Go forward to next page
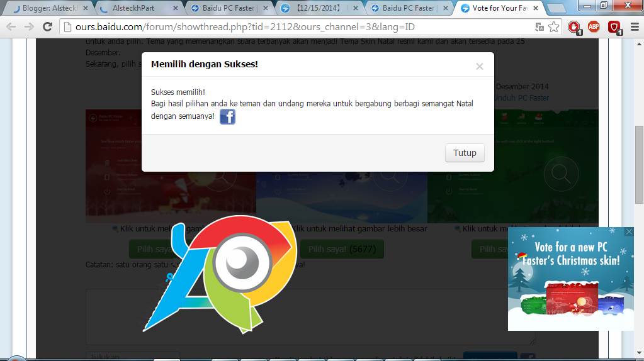The height and width of the screenshot is (361, 644). click(x=29, y=26)
